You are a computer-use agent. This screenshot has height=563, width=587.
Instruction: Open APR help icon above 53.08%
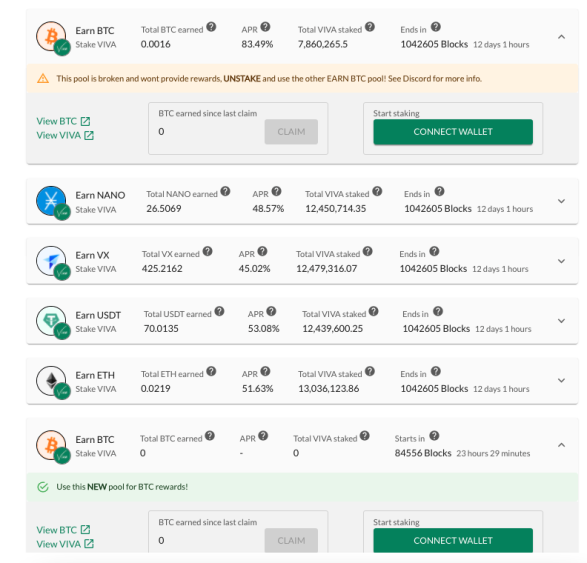pyautogui.click(x=271, y=311)
